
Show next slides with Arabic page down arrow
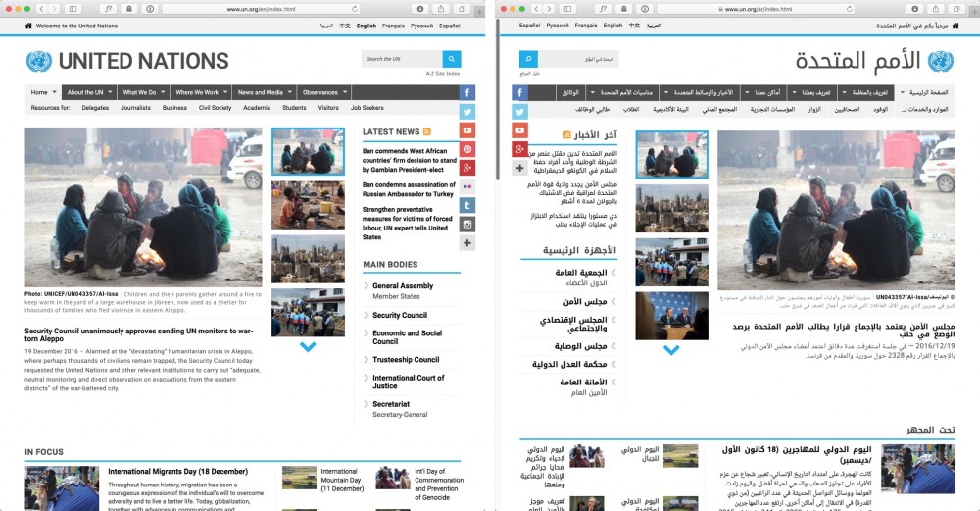(671, 350)
